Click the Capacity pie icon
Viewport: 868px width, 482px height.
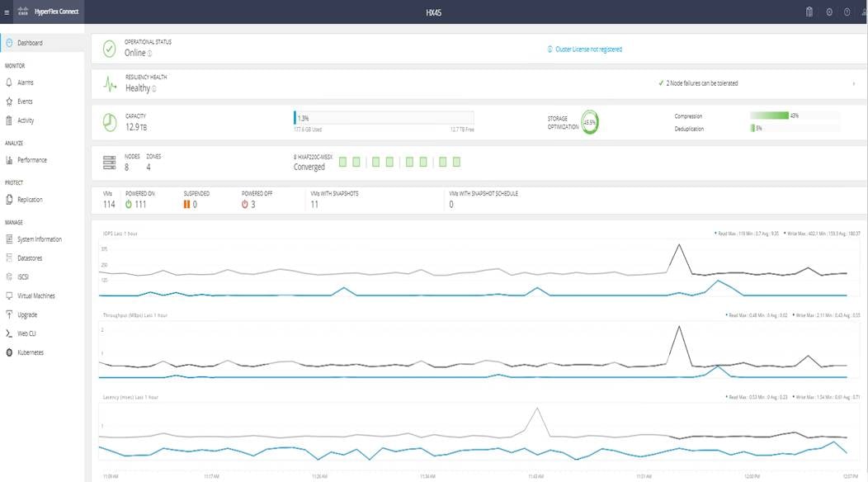click(110, 122)
